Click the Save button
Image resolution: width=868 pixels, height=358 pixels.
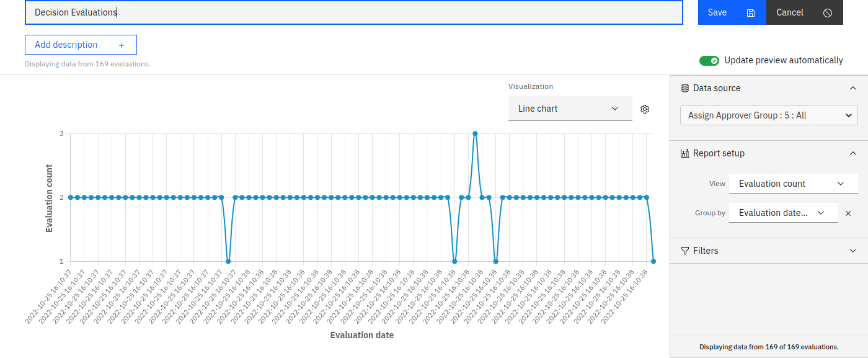point(717,12)
